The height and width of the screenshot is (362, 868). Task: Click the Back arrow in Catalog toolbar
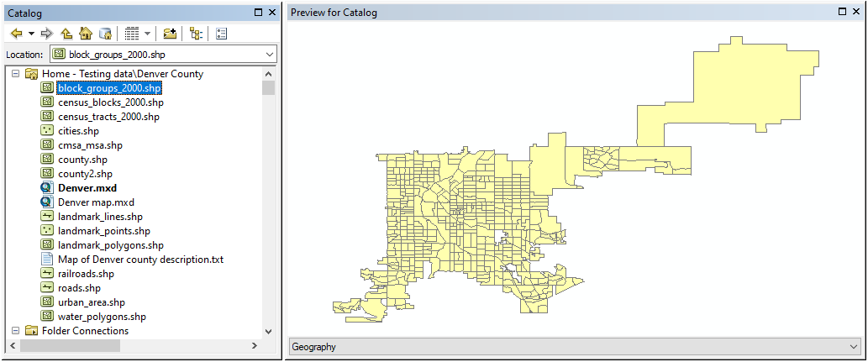(16, 34)
